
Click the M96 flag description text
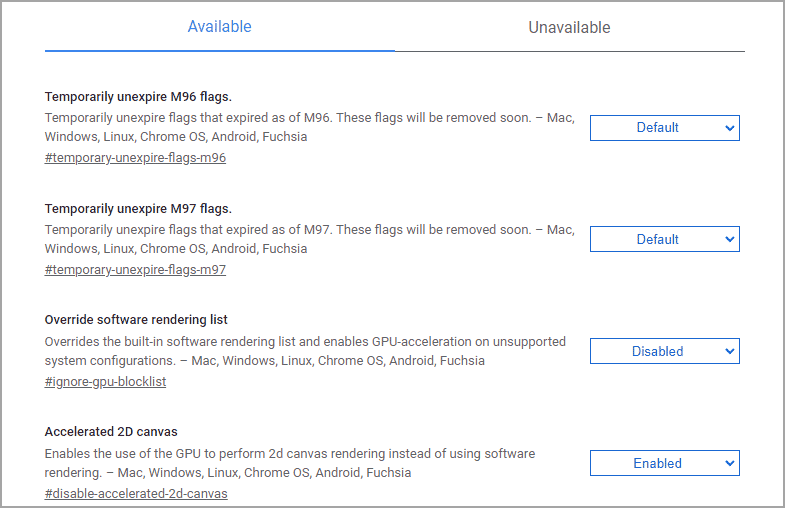pyautogui.click(x=309, y=127)
